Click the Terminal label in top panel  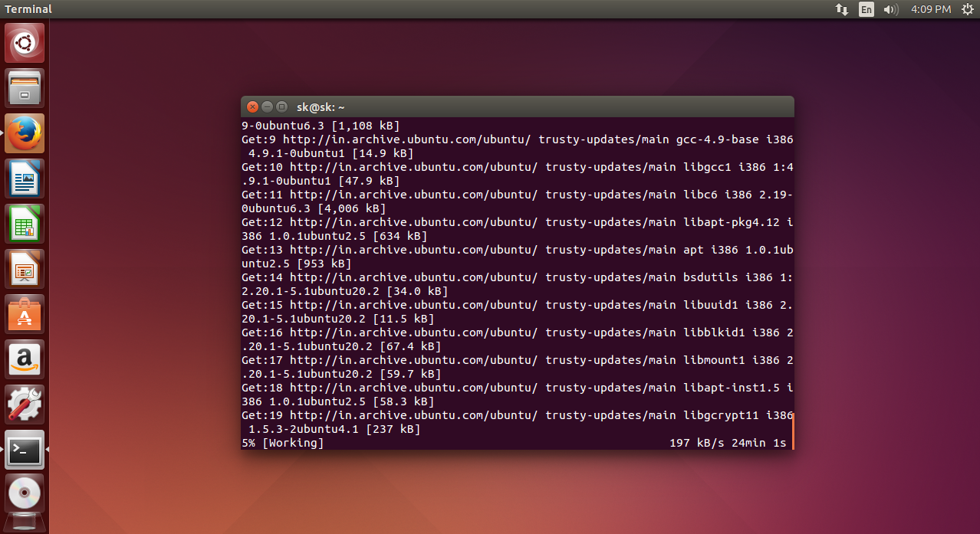[28, 9]
